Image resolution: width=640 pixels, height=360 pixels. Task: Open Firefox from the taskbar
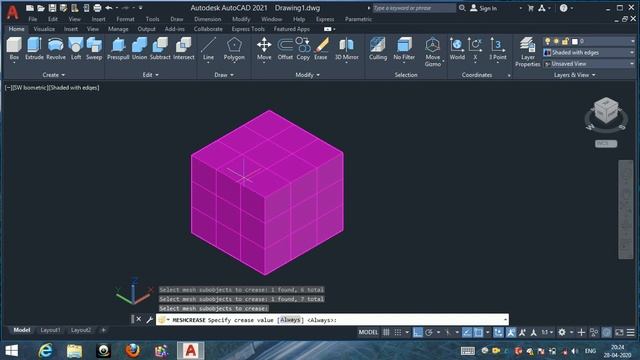tap(133, 351)
